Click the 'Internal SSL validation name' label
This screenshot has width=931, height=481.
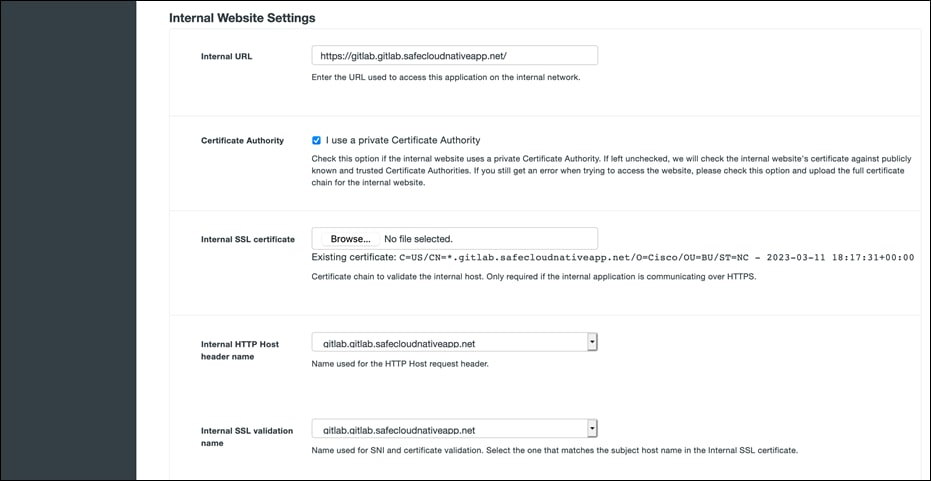pyautogui.click(x=247, y=436)
